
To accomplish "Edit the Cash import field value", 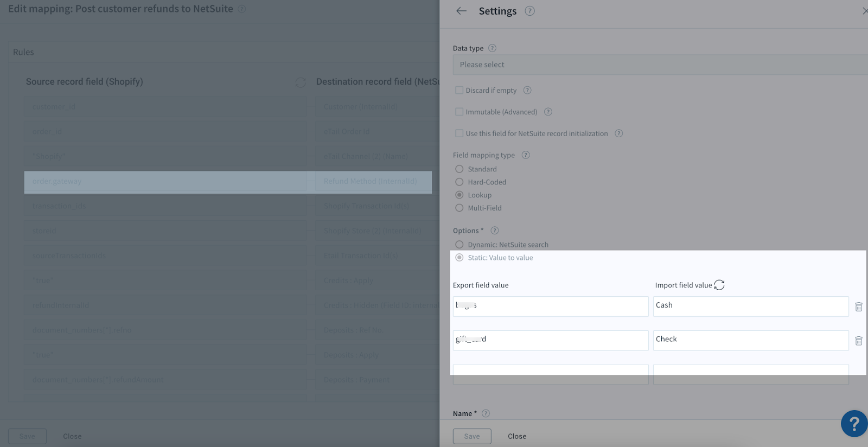I will click(x=751, y=306).
